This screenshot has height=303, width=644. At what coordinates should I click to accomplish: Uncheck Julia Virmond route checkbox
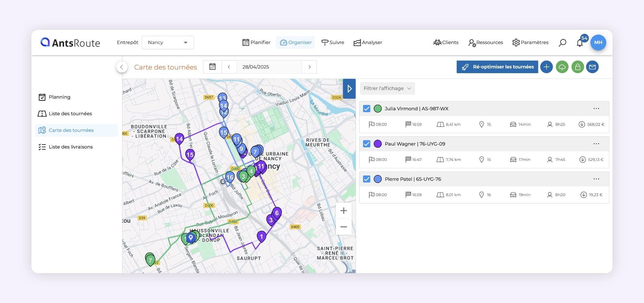point(367,109)
